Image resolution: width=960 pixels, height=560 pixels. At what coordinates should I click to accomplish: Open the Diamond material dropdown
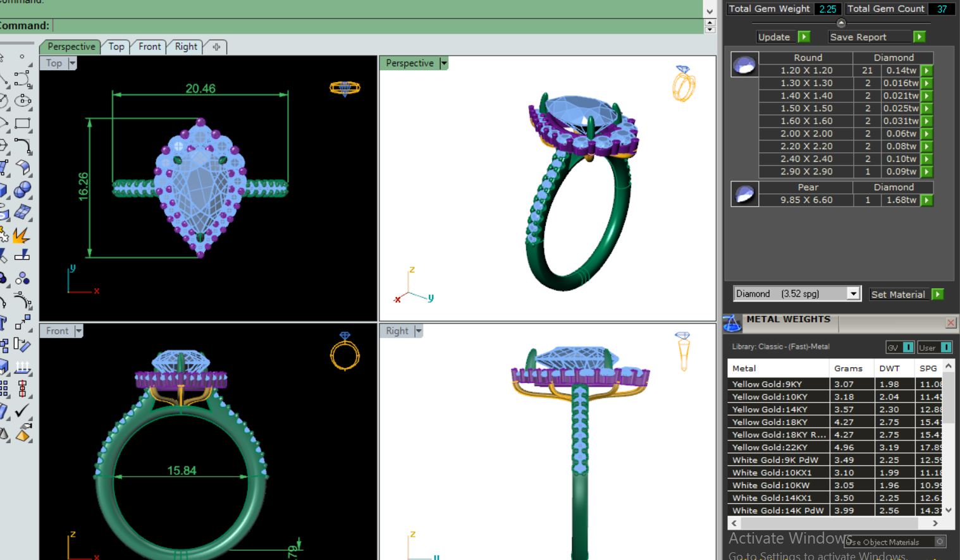pos(853,294)
